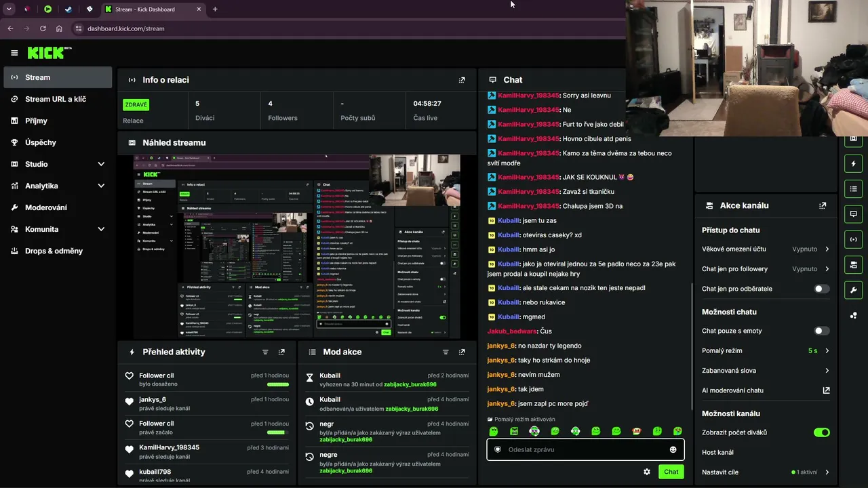Open Drops & odměny in the sidebar
868x488 pixels.
tap(58, 251)
